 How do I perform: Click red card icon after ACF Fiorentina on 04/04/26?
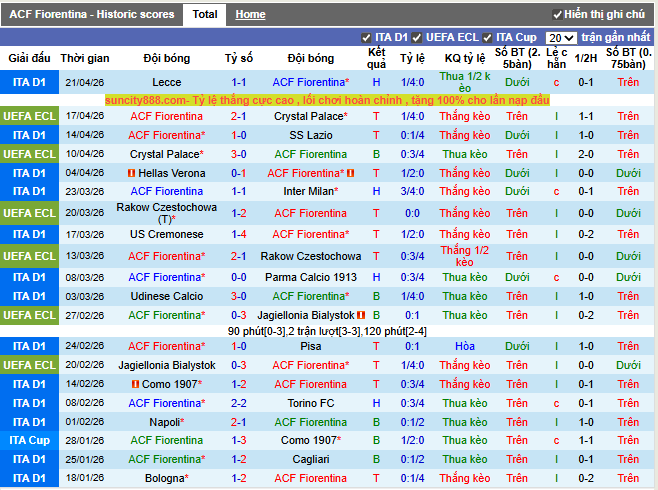351,173
